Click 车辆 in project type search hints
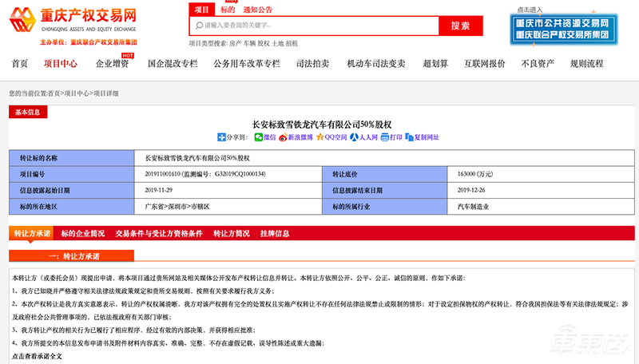 249,44
